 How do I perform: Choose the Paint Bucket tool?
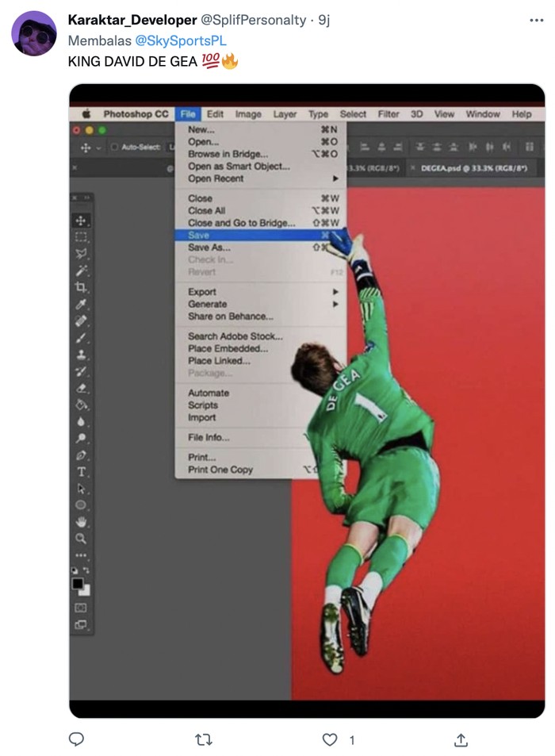81,405
